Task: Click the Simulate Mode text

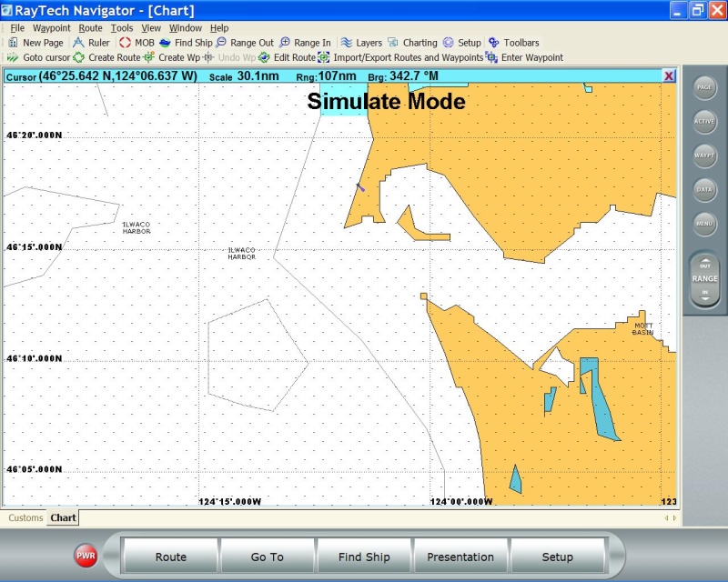Action: 386,102
